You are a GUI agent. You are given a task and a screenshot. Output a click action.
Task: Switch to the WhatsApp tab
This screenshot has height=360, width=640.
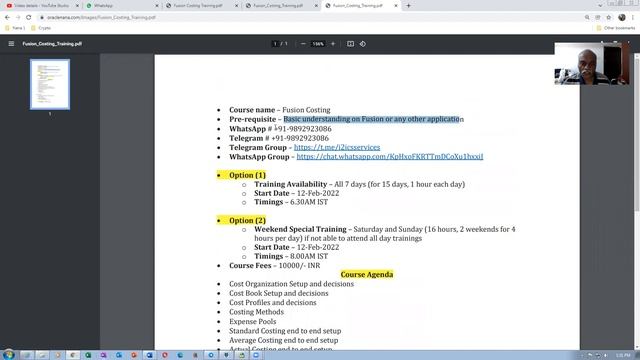122,6
